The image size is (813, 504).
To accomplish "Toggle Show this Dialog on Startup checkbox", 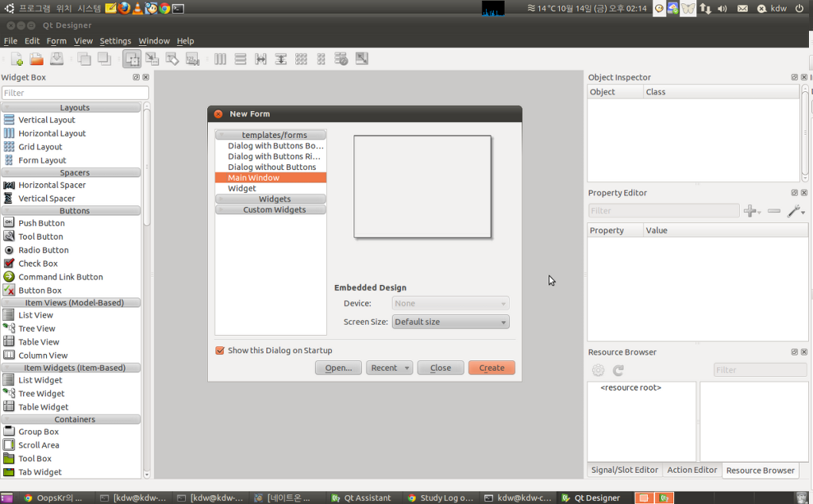I will (220, 351).
